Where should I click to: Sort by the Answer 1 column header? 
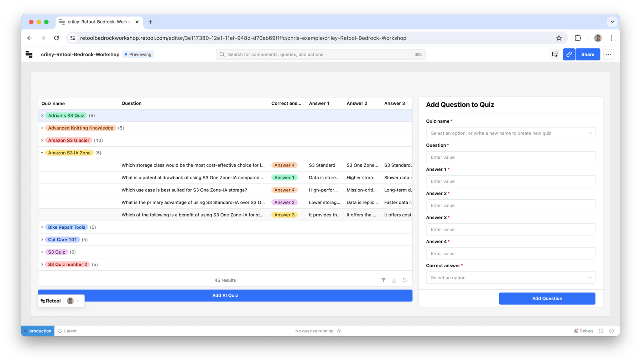pyautogui.click(x=319, y=104)
